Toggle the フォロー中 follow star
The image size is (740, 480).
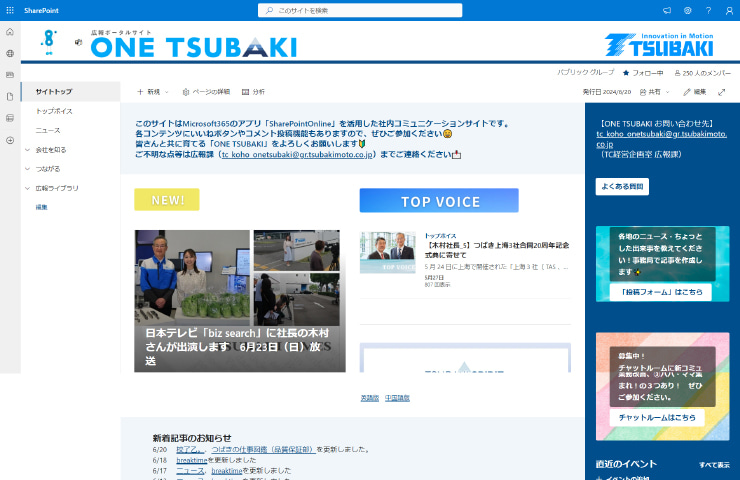click(643, 73)
